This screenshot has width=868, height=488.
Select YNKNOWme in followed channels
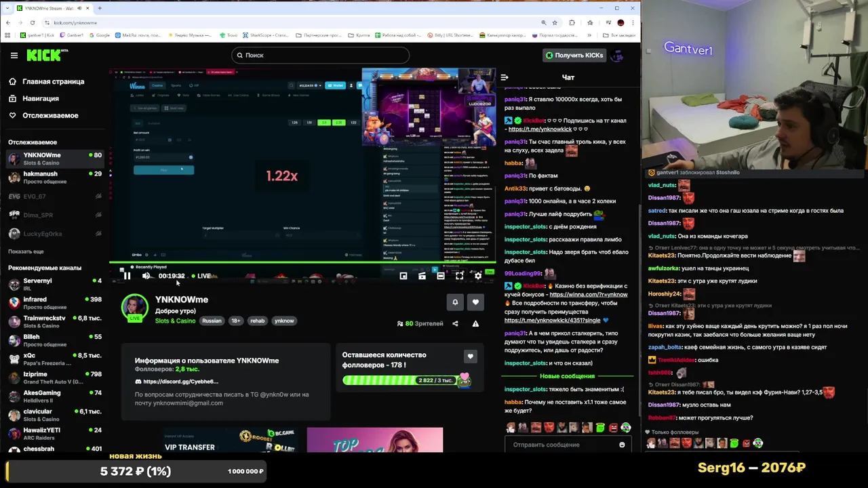click(x=54, y=158)
